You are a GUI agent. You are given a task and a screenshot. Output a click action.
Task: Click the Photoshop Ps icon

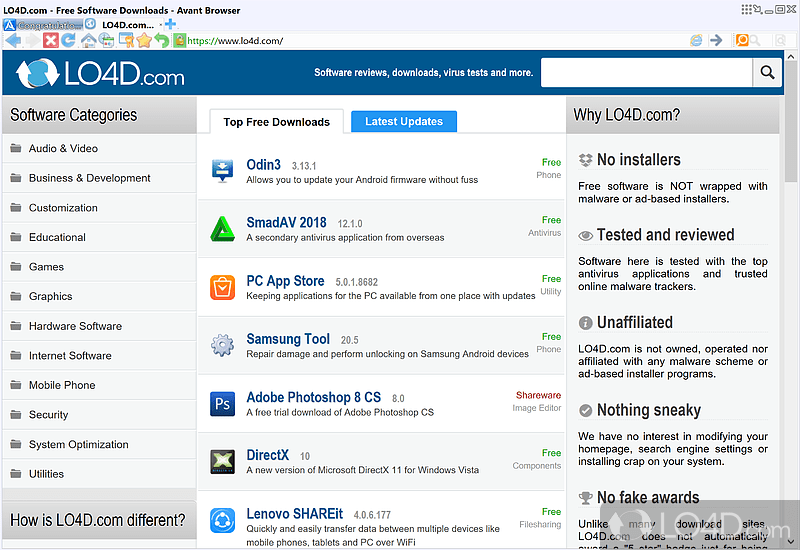[x=223, y=404]
